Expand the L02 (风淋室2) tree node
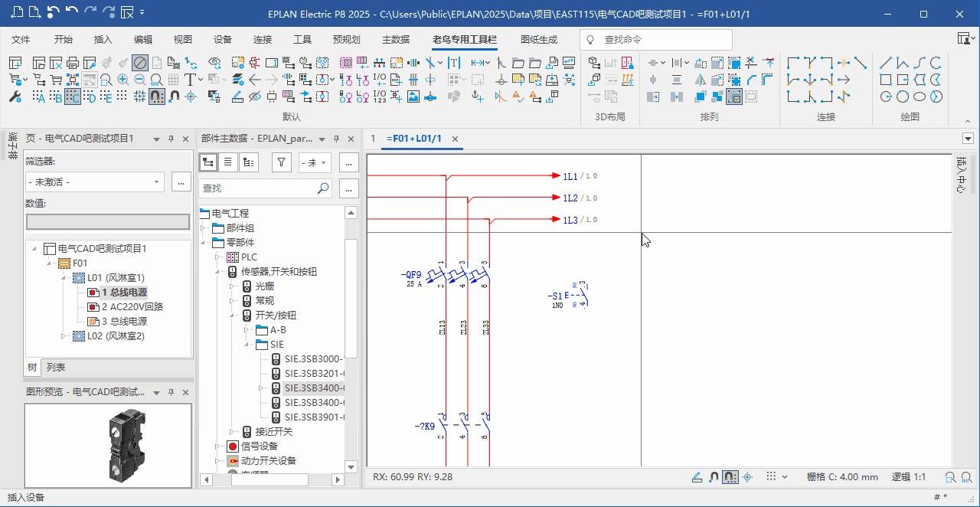 click(x=64, y=336)
